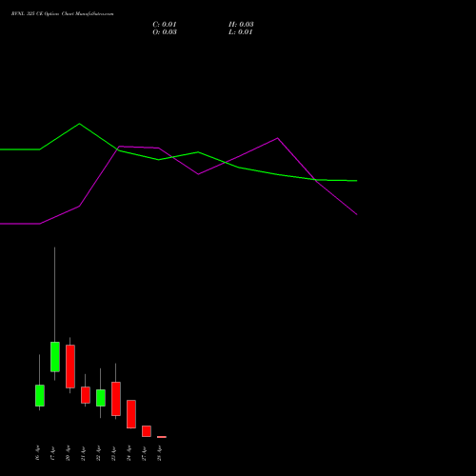Select the green candlestick for 16 Apr

click(40, 395)
